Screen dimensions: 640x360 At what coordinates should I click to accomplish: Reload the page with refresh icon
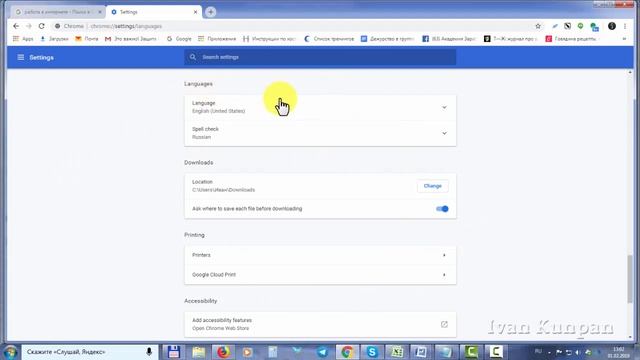41,26
